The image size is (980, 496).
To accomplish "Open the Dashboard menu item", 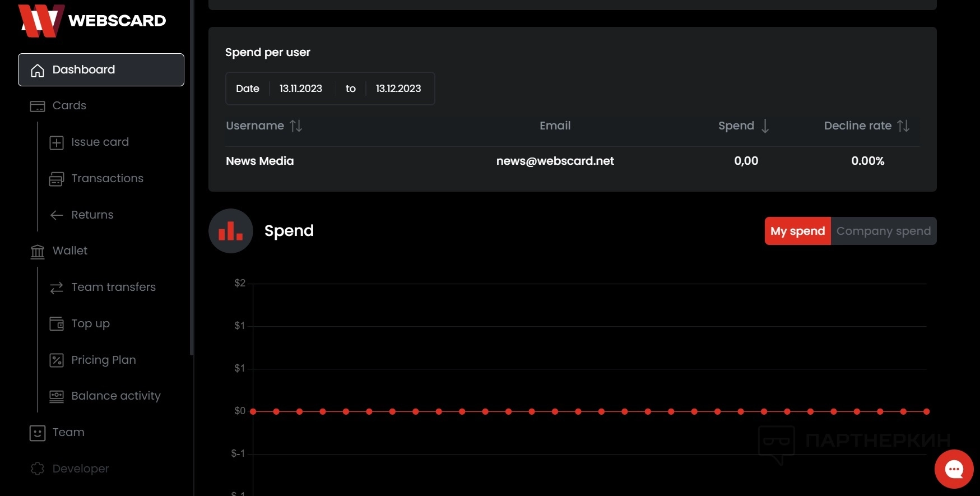I will click(x=101, y=70).
